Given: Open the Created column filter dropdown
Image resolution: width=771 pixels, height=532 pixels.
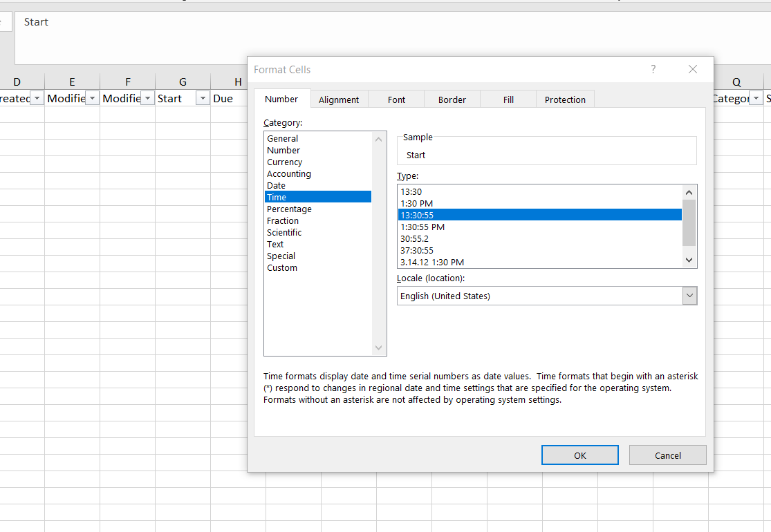Looking at the screenshot, I should tap(37, 98).
